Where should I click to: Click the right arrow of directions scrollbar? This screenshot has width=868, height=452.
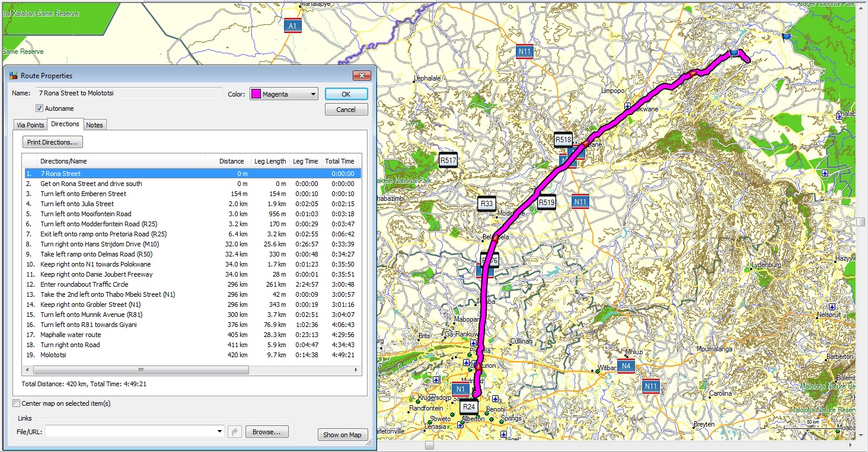(357, 370)
